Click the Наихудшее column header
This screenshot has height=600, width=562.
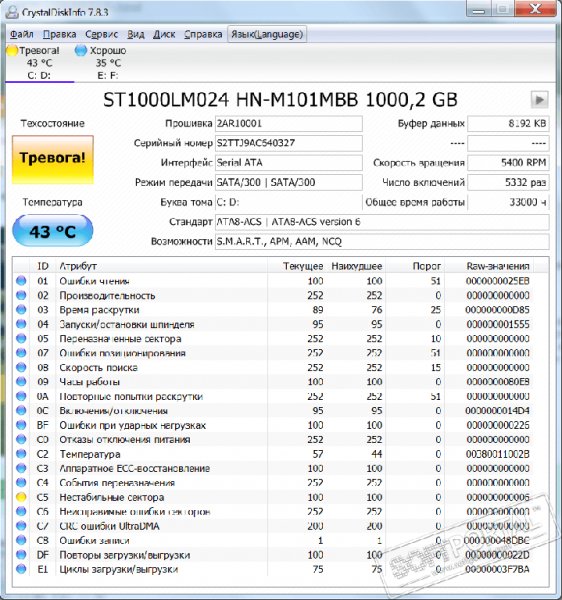click(357, 266)
